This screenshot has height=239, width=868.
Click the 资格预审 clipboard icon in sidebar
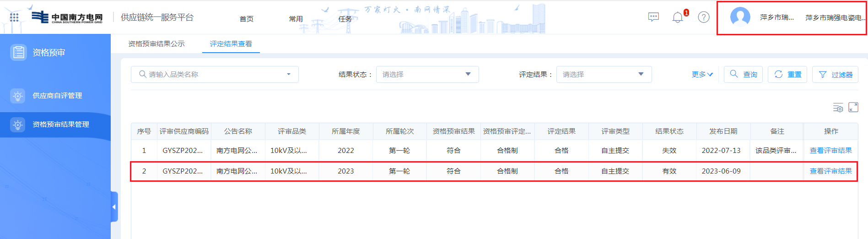18,53
